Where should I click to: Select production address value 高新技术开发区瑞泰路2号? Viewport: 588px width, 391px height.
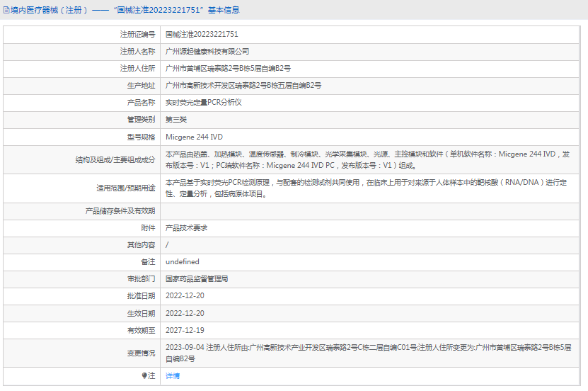click(226, 86)
